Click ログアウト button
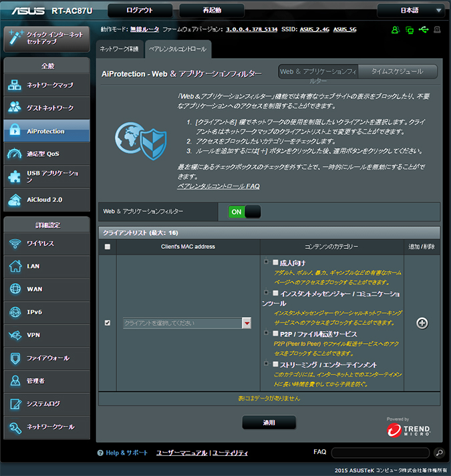451x476 pixels. point(140,11)
